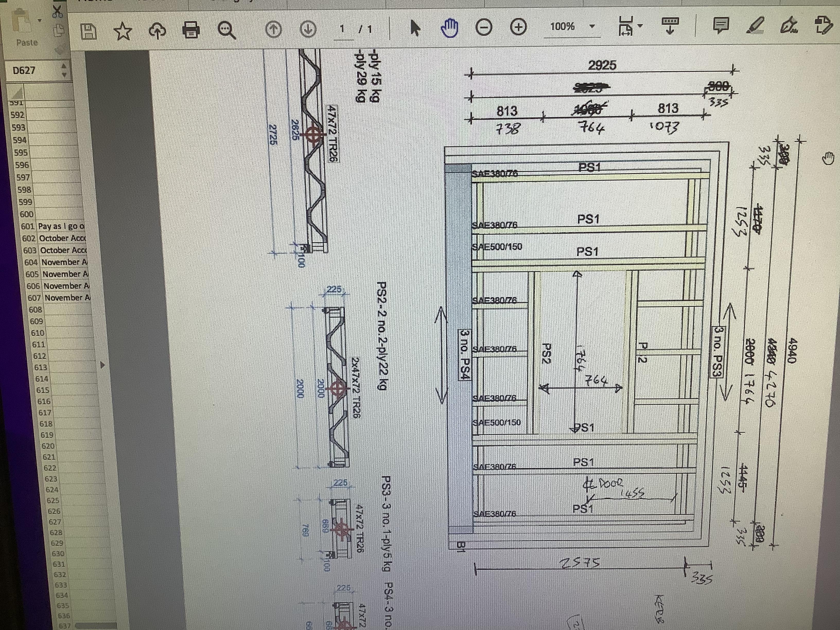Click the scrolling mode download-arrow icon
This screenshot has height=630, width=840.
tap(670, 25)
